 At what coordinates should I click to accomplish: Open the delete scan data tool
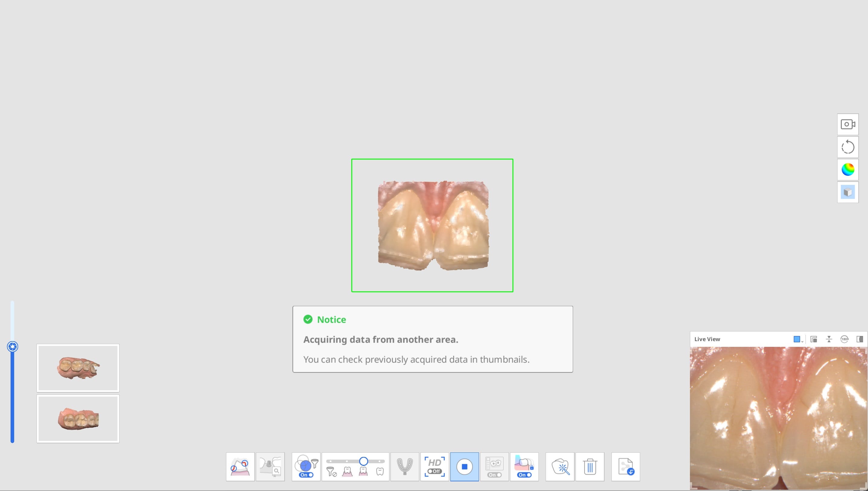(590, 467)
